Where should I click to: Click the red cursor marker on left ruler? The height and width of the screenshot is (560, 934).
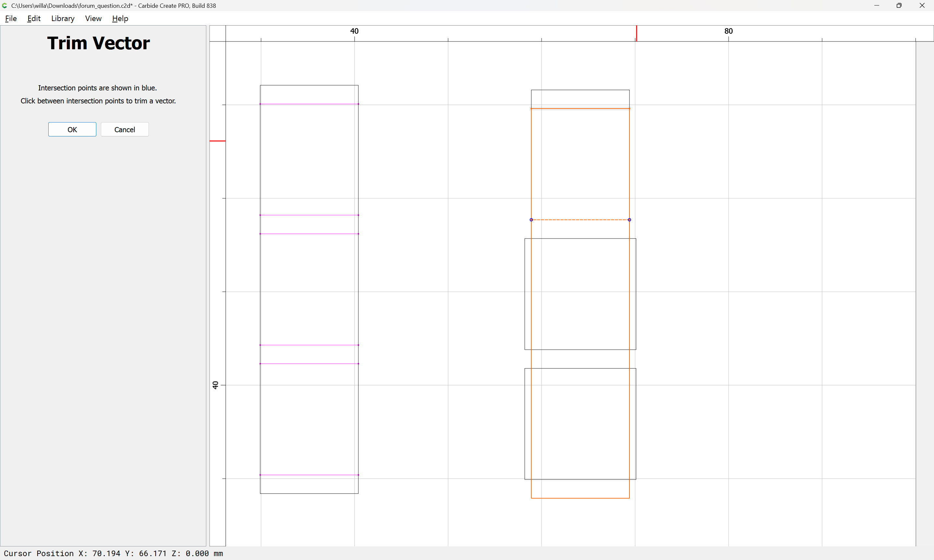[218, 141]
